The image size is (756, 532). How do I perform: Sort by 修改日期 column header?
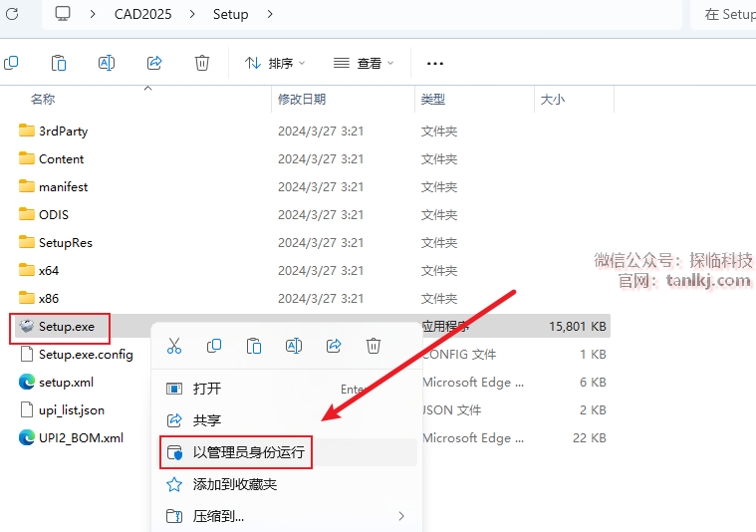tap(302, 100)
